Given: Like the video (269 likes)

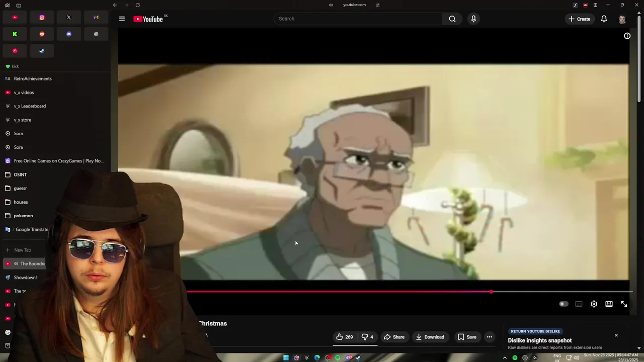Looking at the screenshot, I should coord(345,337).
